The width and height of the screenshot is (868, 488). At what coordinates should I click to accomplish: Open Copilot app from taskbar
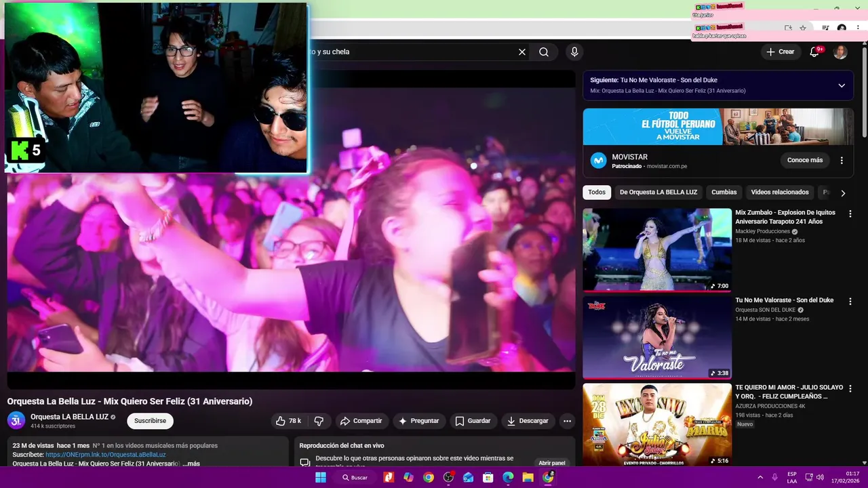point(408,477)
